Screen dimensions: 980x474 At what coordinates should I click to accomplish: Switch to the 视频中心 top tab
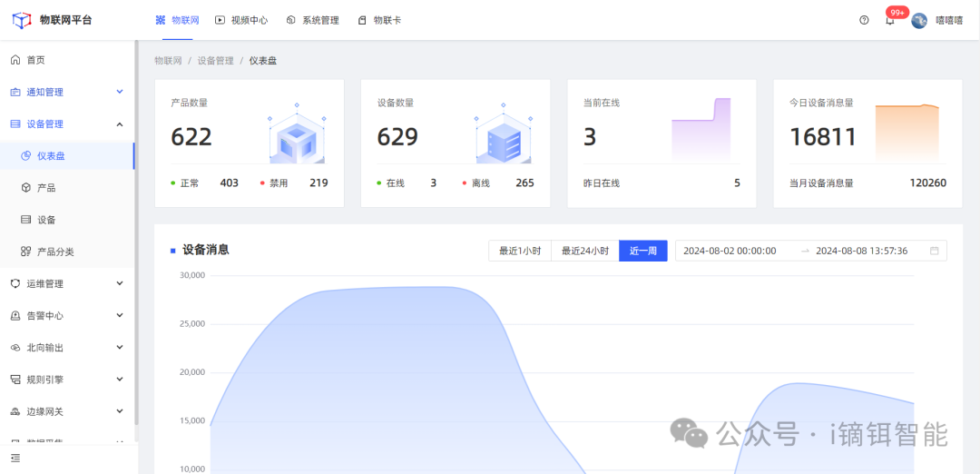tap(243, 20)
